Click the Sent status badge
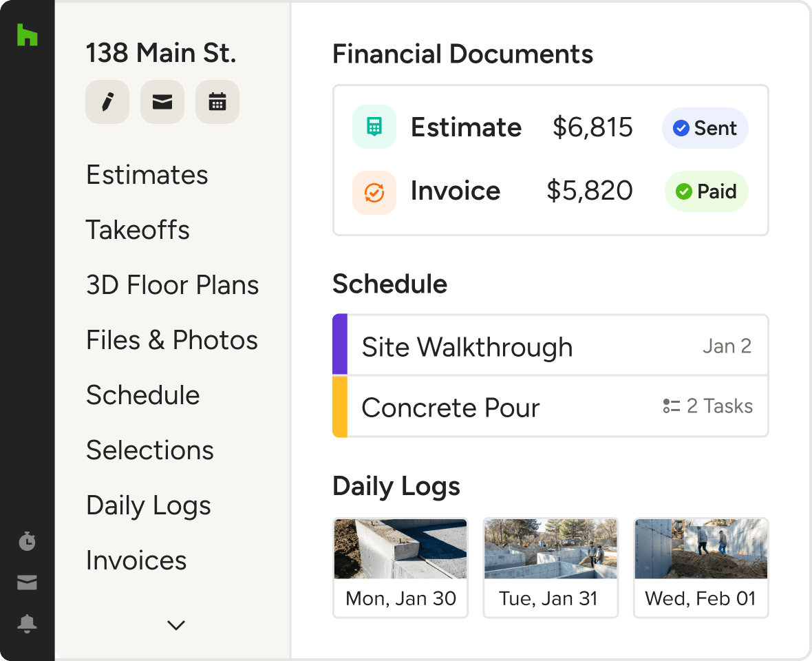Screen dimensions: 812x661 [x=705, y=128]
